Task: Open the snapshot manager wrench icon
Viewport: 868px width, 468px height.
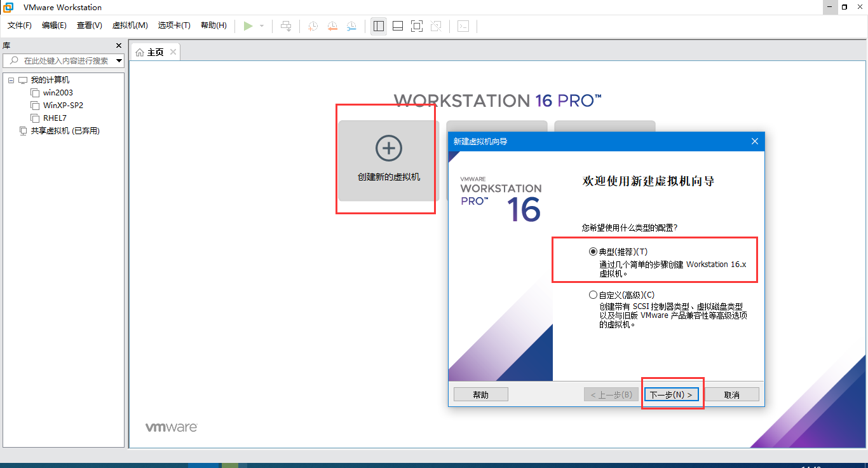Action: click(x=351, y=26)
